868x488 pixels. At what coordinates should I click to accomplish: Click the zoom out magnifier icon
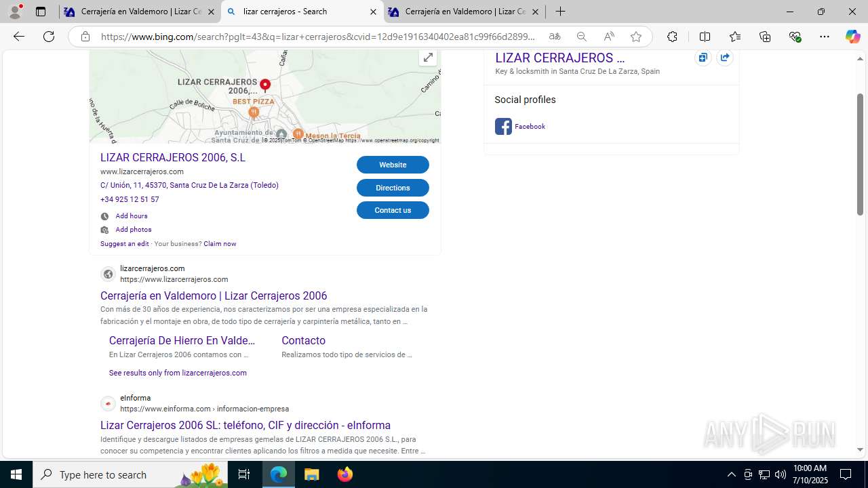(582, 37)
